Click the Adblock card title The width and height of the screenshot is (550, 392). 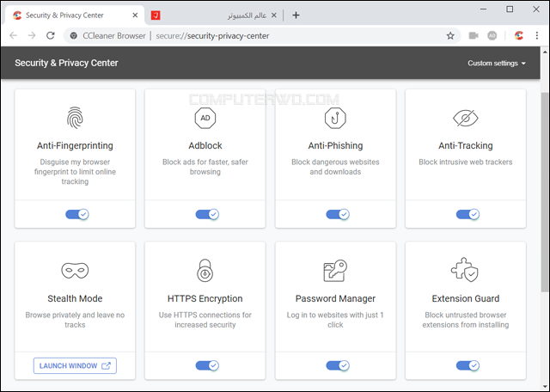[205, 145]
